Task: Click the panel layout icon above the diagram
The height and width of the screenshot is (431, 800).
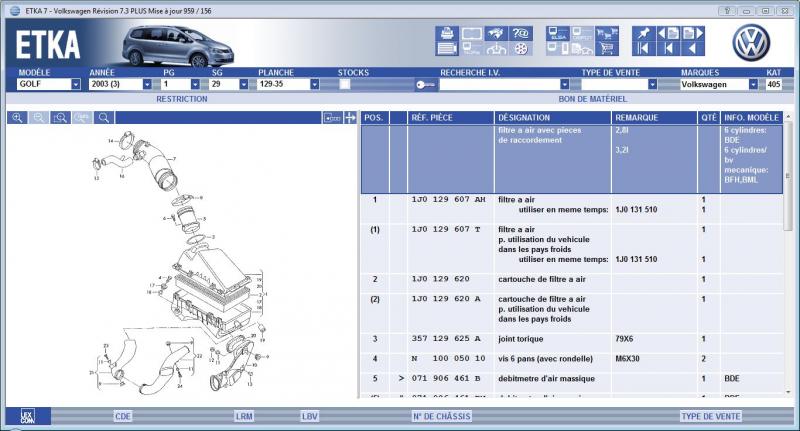Action: click(x=332, y=118)
